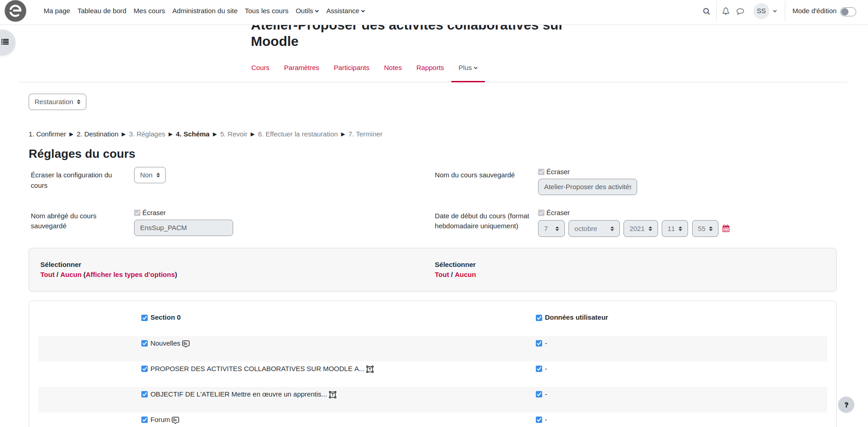Click the SS user avatar
868x427 pixels.
coord(761,11)
